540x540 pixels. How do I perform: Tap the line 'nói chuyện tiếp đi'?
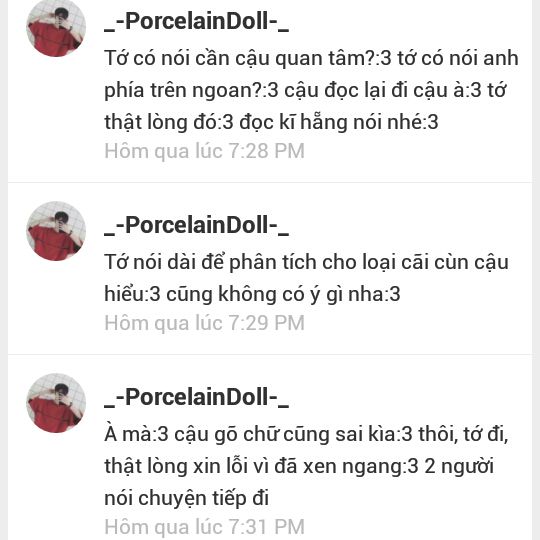click(x=186, y=498)
